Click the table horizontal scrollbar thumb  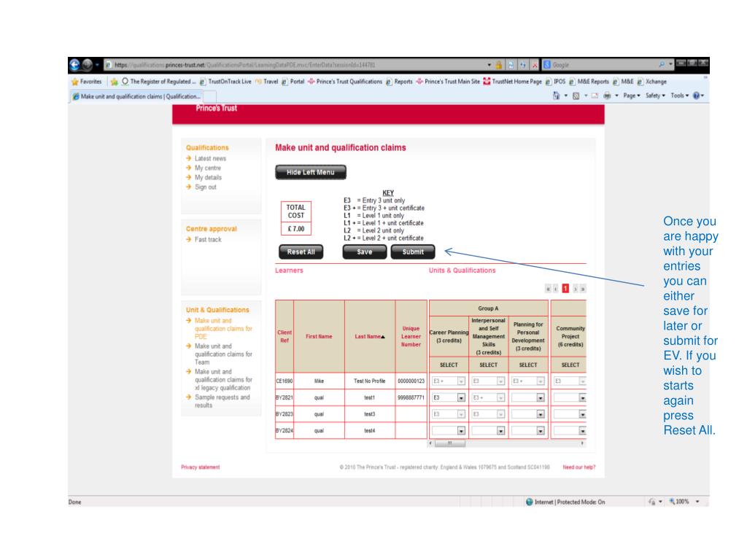pos(449,443)
